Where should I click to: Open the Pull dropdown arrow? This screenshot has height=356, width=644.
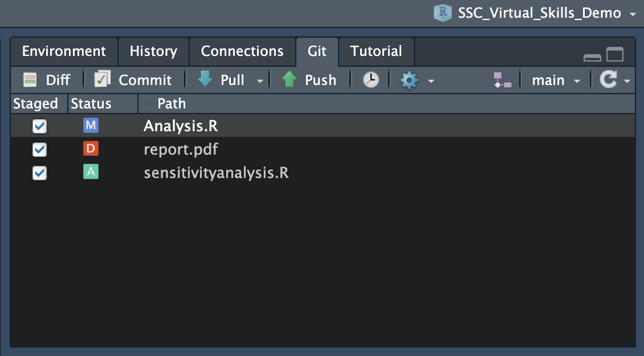coord(260,81)
